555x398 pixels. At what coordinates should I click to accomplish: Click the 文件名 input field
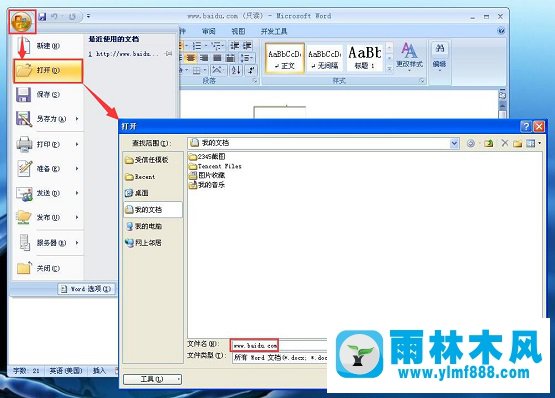click(x=280, y=345)
